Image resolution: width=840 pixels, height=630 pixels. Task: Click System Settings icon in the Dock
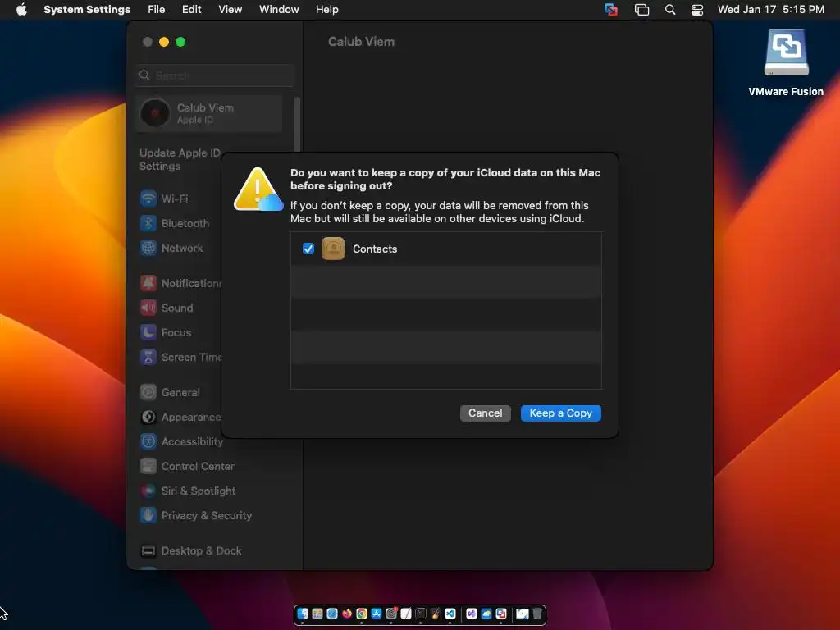click(x=391, y=614)
